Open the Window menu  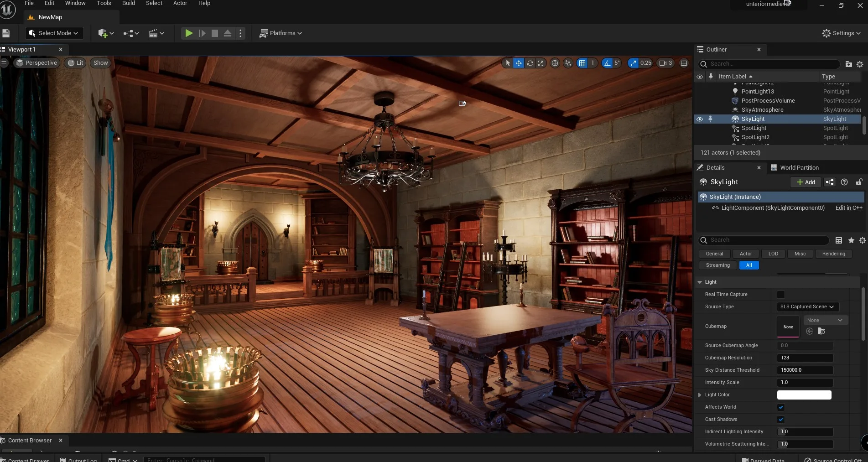(x=75, y=3)
